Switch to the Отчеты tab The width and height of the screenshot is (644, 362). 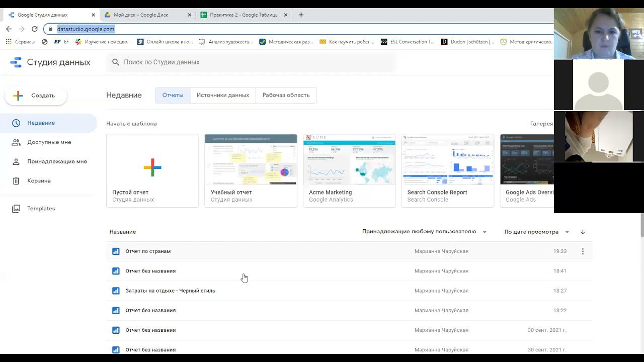tap(173, 95)
